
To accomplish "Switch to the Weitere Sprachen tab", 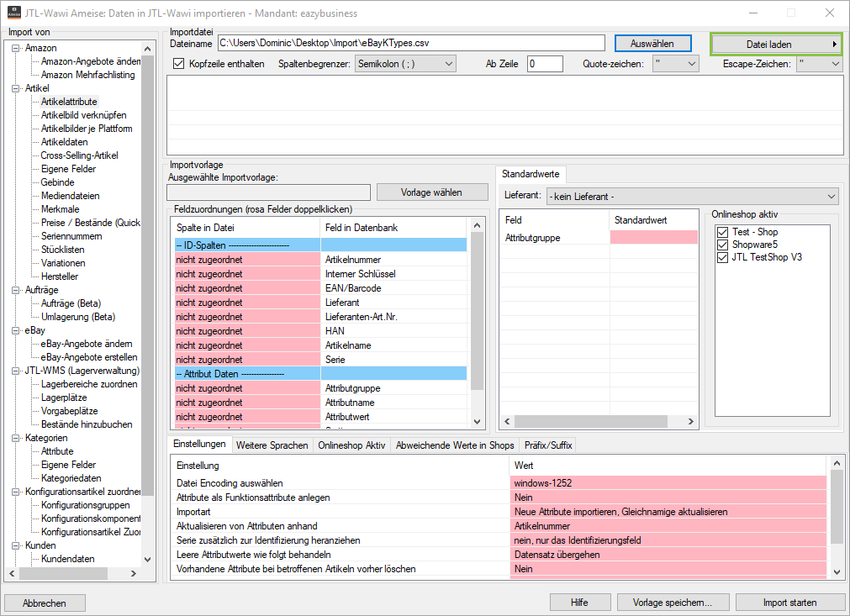I will [x=272, y=445].
